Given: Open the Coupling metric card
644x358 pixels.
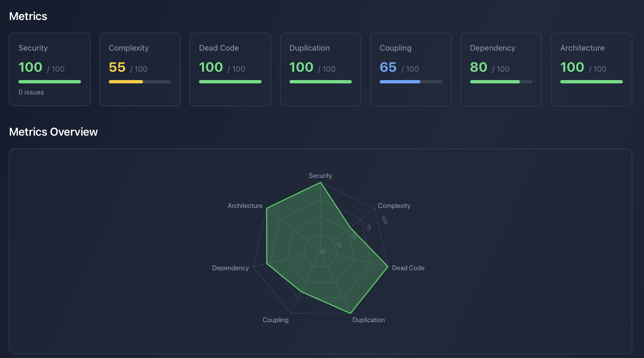Looking at the screenshot, I should (x=411, y=69).
